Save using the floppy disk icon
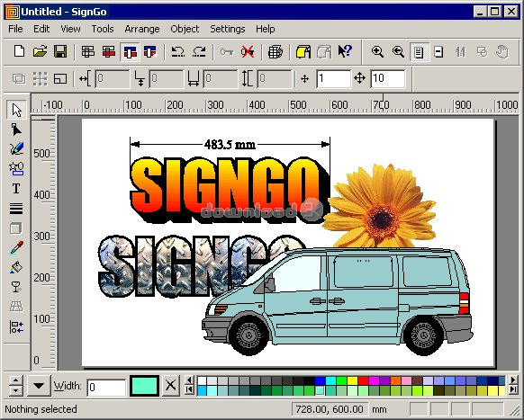The width and height of the screenshot is (524, 420). 60,51
